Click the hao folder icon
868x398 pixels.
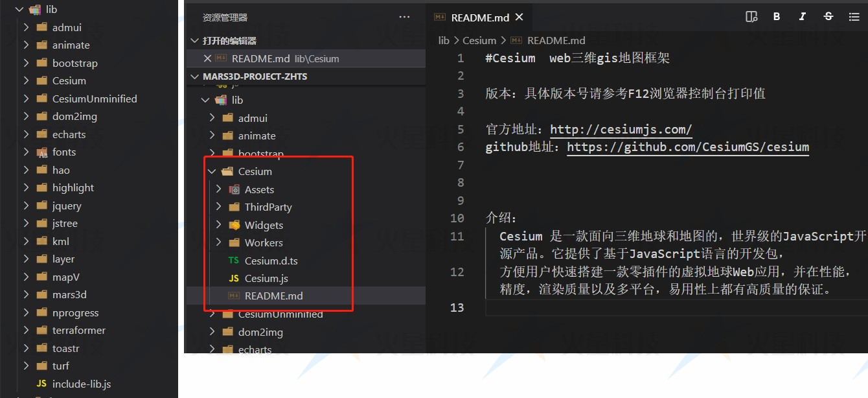(x=42, y=170)
